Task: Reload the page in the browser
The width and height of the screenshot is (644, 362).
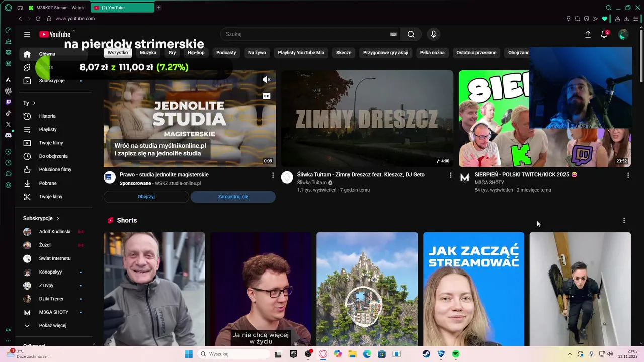Action: (x=38, y=19)
